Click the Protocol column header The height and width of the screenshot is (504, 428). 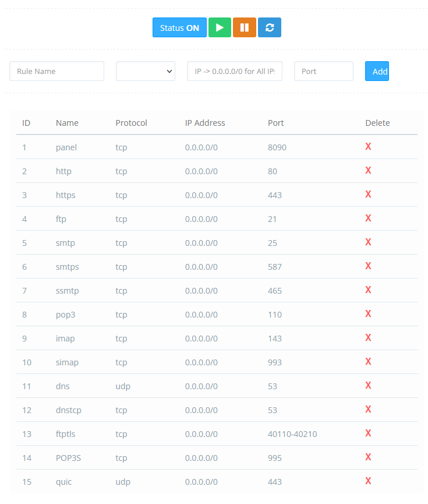131,123
